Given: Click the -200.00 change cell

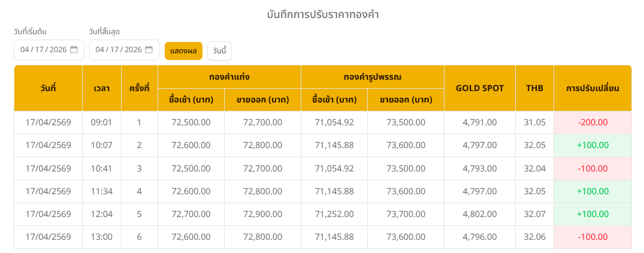Looking at the screenshot, I should coord(592,122).
